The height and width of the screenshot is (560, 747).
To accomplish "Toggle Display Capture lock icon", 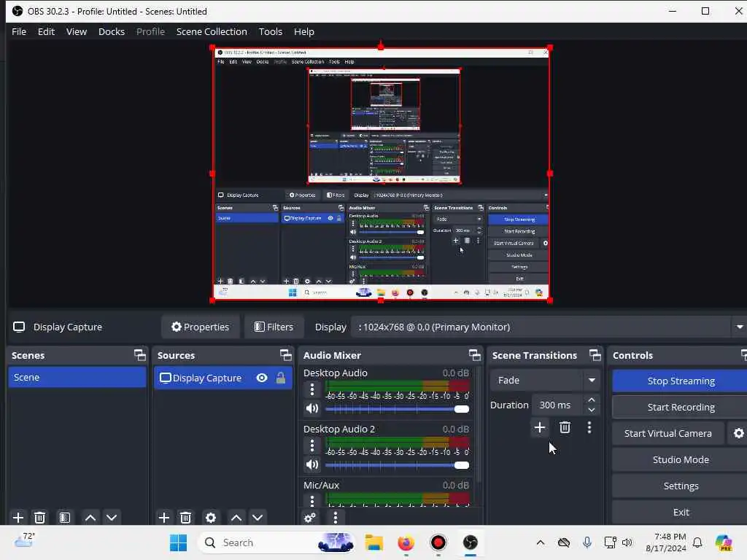I will [281, 378].
